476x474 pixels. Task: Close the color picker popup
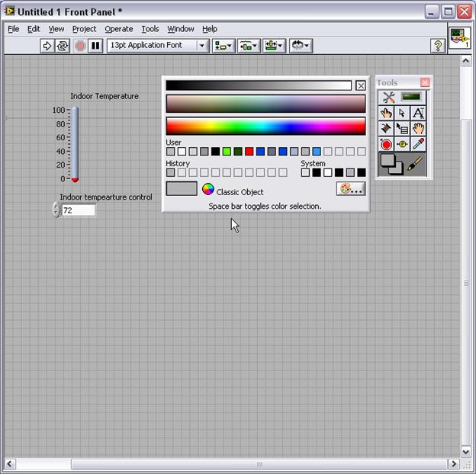point(361,86)
